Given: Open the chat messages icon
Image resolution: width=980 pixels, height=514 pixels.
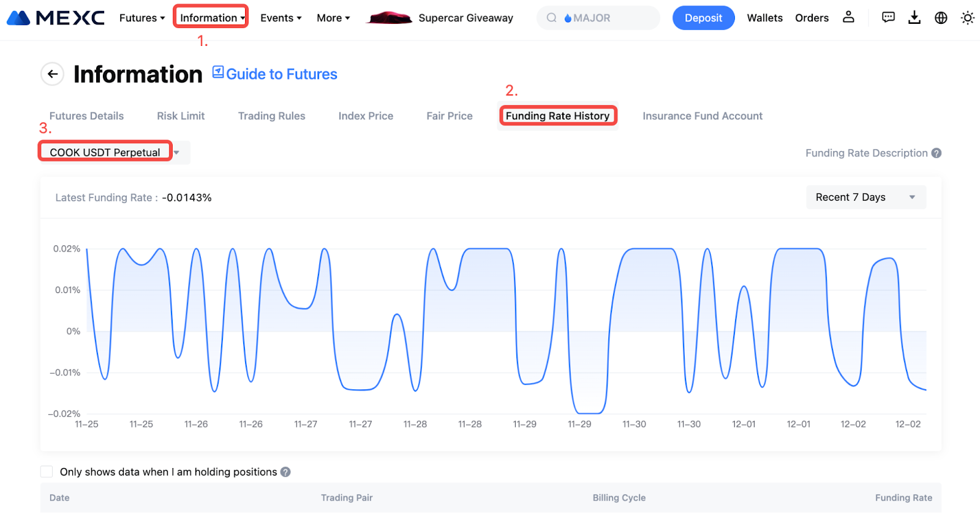Looking at the screenshot, I should pyautogui.click(x=888, y=18).
